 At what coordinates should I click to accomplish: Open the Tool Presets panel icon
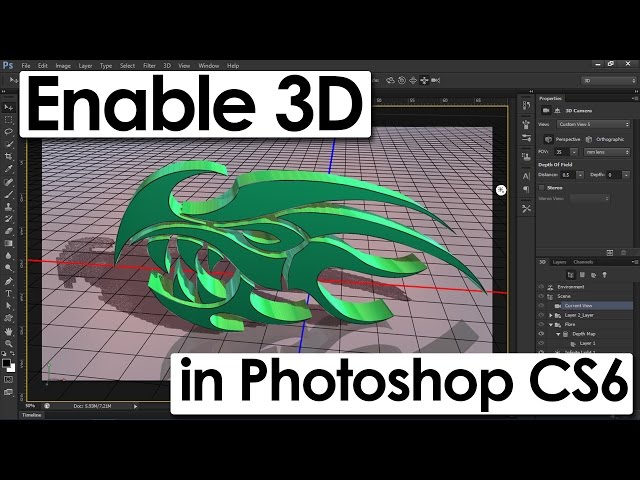(x=526, y=209)
